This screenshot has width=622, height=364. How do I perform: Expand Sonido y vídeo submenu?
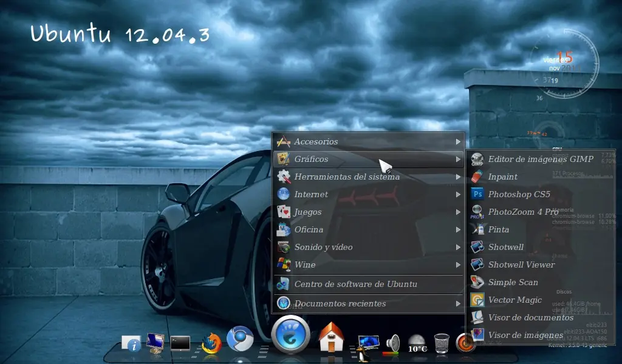[368, 247]
